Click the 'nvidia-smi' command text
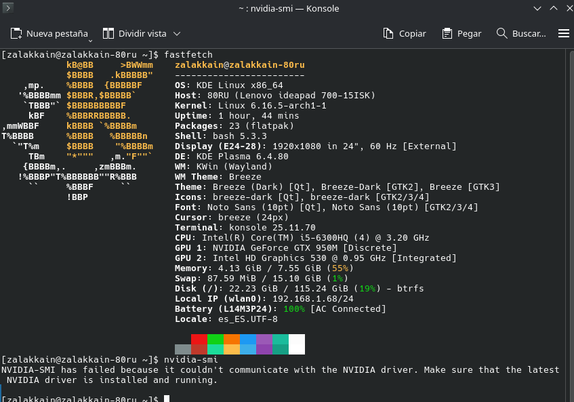The height and width of the screenshot is (402, 574). tap(191, 360)
